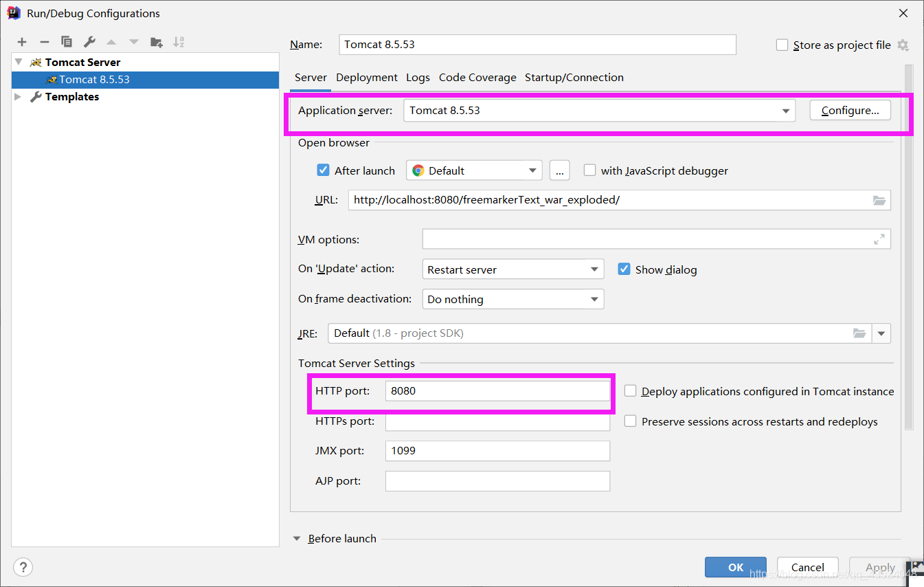The height and width of the screenshot is (587, 924).
Task: Switch to the Startup/Connection tab
Action: (x=574, y=78)
